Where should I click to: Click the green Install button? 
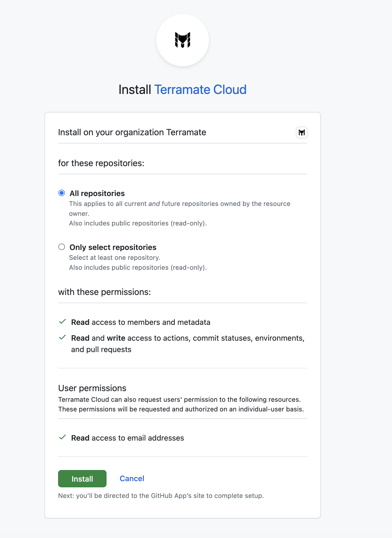82,479
